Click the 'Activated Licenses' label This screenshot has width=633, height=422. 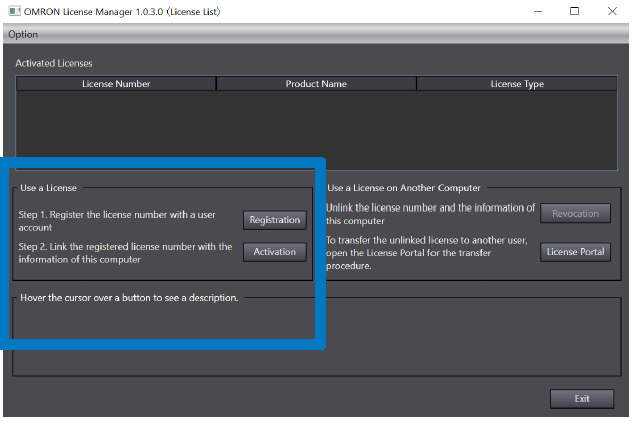[54, 63]
